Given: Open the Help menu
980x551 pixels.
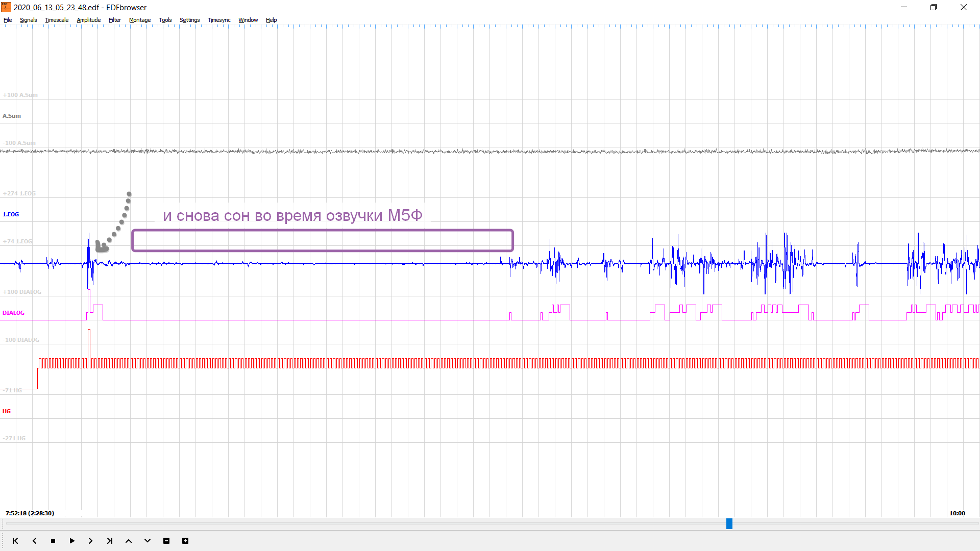Looking at the screenshot, I should (x=272, y=20).
